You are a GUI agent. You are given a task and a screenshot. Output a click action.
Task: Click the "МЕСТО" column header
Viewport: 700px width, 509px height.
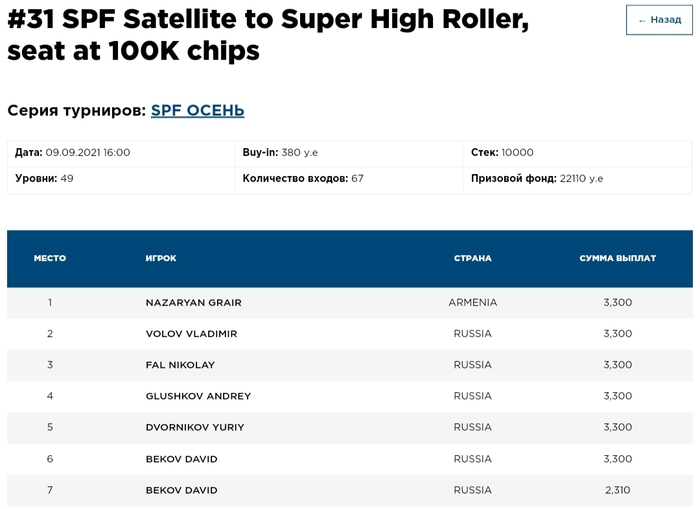pos(50,258)
